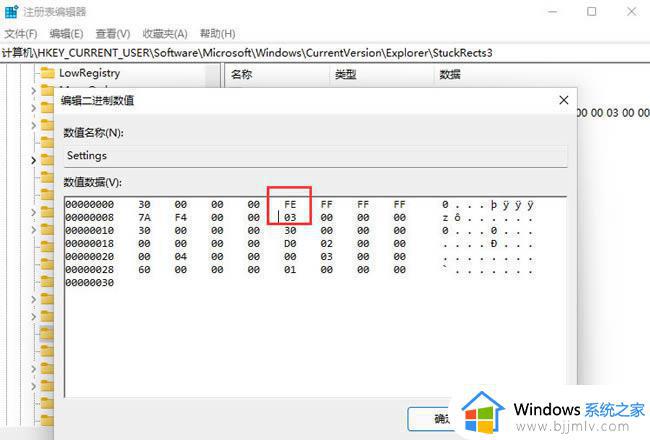Image resolution: width=650 pixels, height=440 pixels.
Task: Select the D0 byte in row 00000018
Action: click(x=290, y=243)
